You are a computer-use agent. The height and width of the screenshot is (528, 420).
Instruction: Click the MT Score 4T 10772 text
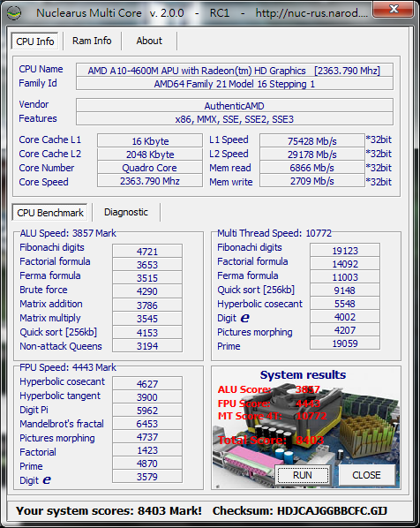[273, 416]
